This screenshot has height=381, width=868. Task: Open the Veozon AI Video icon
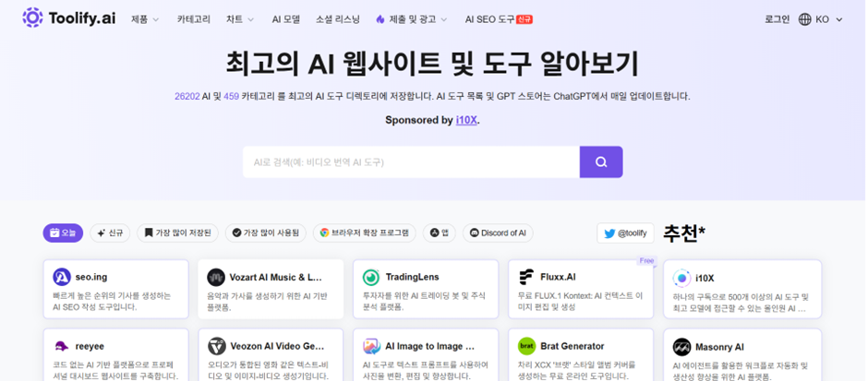pos(216,347)
